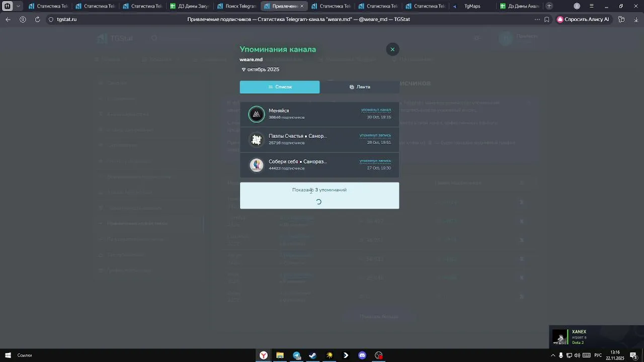Reload the page with the refresh icon
Viewport: 644px width, 362px height.
point(37,20)
